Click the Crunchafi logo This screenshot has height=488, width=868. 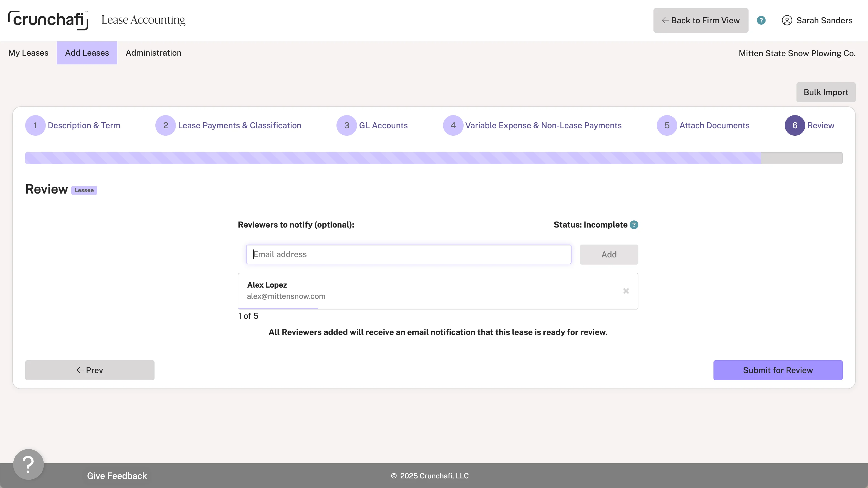(48, 20)
